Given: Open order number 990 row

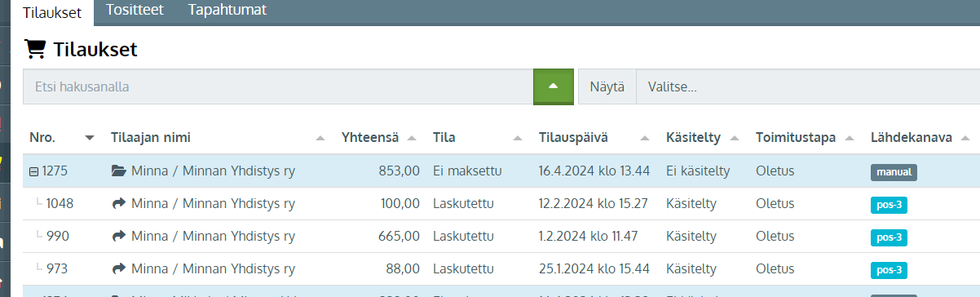Looking at the screenshot, I should coord(501,237).
